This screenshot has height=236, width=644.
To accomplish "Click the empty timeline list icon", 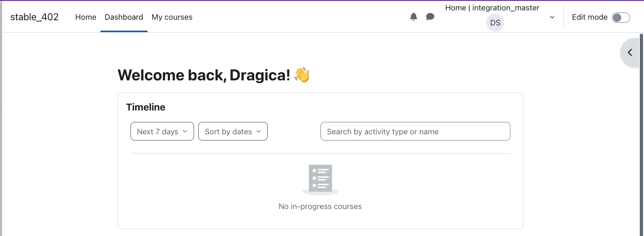I will (320, 179).
